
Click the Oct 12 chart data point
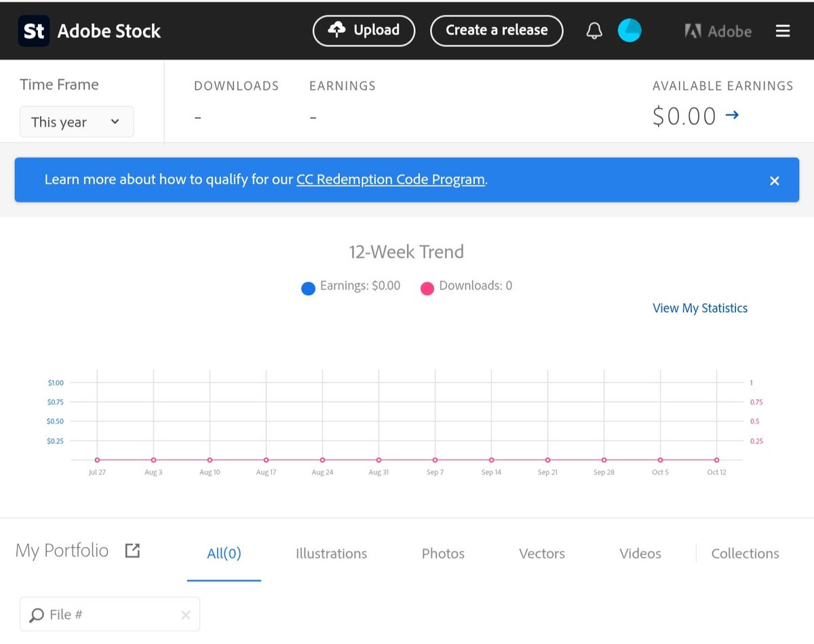point(716,460)
